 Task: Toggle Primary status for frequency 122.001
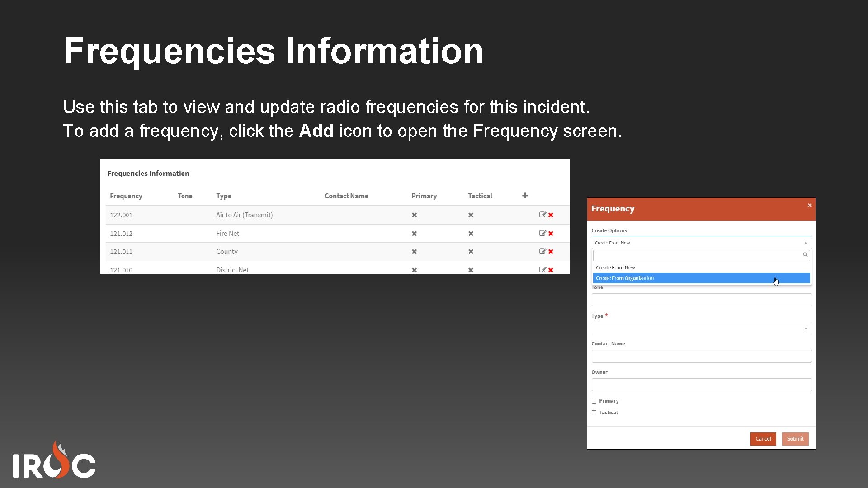[x=414, y=215]
